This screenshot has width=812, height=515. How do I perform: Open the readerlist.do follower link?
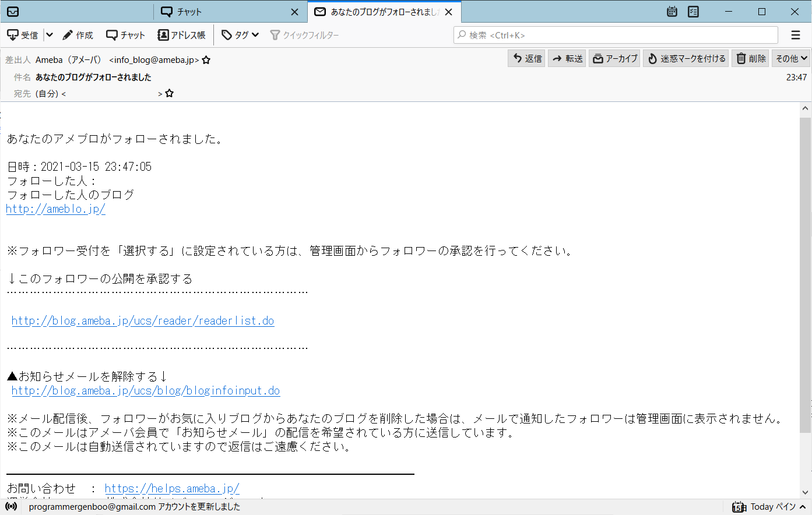(143, 321)
